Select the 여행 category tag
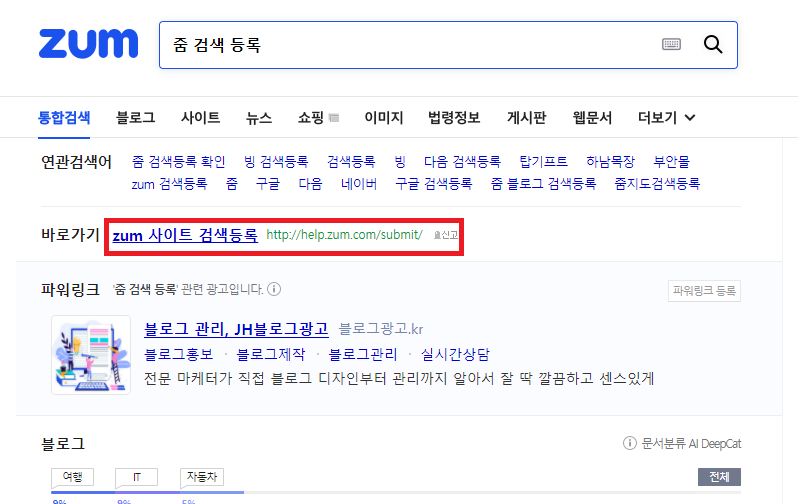This screenshot has width=798, height=504. [72, 477]
